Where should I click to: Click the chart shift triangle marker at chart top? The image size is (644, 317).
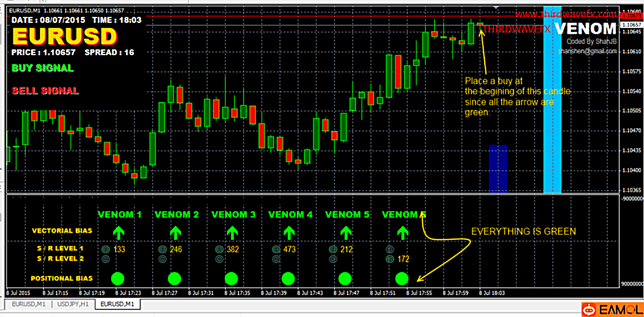pos(496,7)
